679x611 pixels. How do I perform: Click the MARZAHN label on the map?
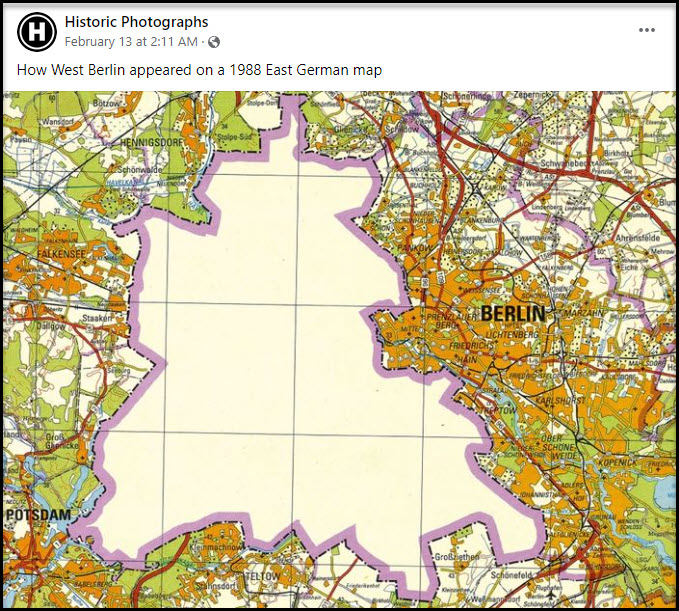tap(584, 312)
